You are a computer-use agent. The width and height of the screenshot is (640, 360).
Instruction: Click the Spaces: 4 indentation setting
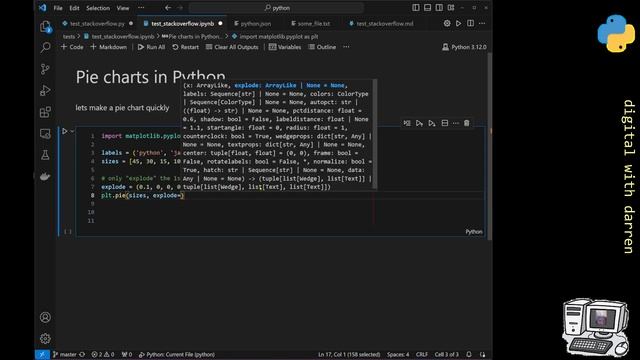[398, 355]
